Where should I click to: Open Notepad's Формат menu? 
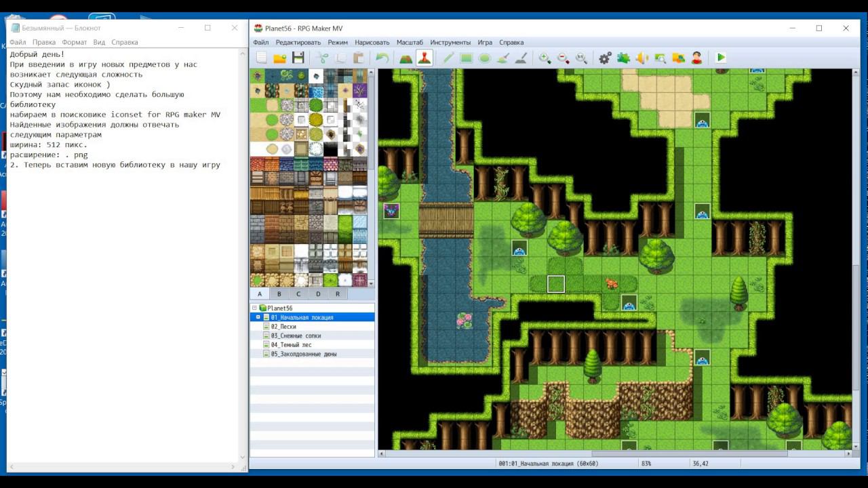[x=75, y=42]
